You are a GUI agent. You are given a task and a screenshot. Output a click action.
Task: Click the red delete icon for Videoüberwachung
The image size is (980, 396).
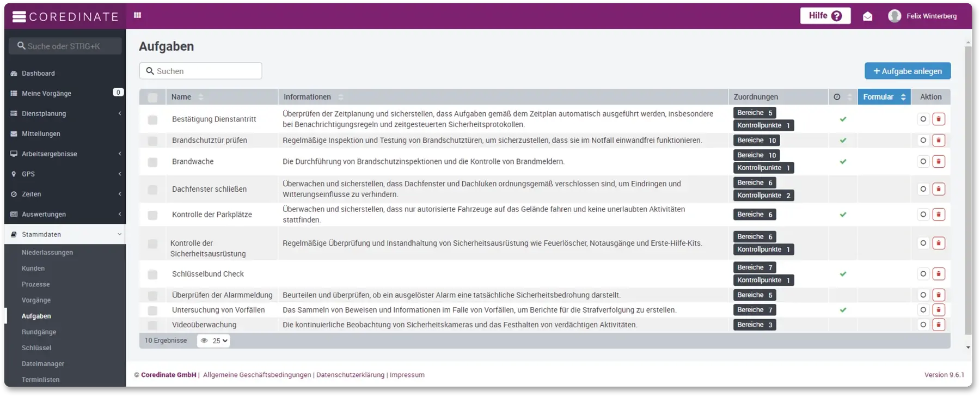click(938, 325)
